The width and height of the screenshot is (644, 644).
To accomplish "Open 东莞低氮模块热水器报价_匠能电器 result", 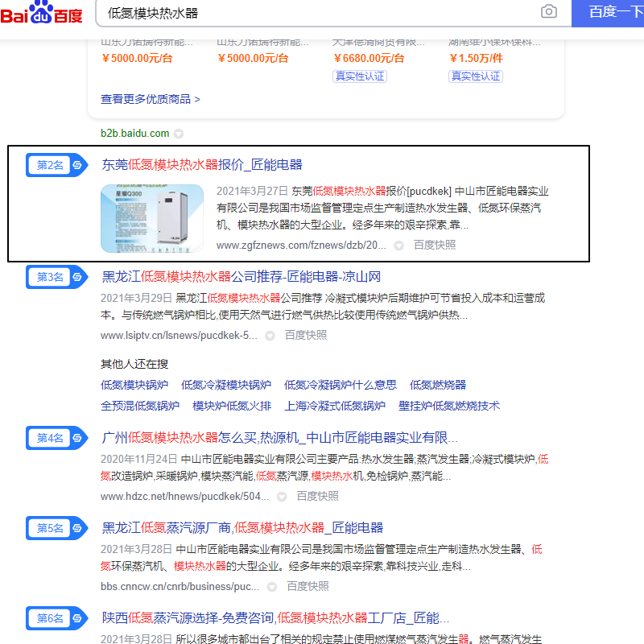I will point(202,165).
